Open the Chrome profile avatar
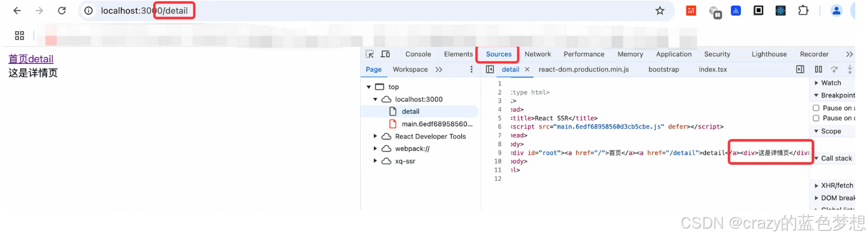This screenshot has width=868, height=238. (836, 11)
